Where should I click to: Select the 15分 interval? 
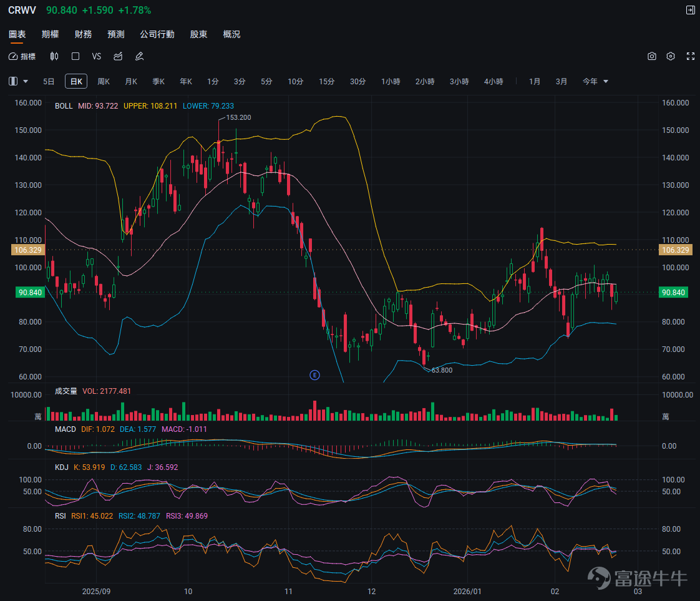[x=326, y=81]
